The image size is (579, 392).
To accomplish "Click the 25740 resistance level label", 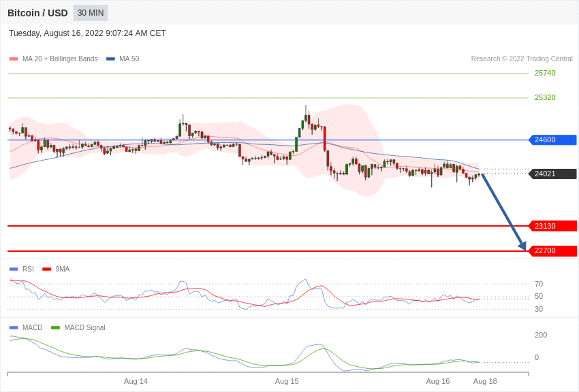I will 545,73.
